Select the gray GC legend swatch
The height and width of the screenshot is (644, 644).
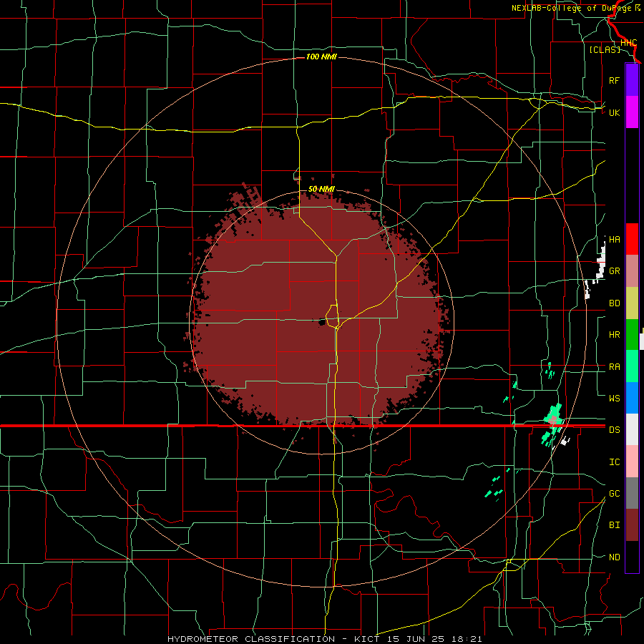click(632, 493)
